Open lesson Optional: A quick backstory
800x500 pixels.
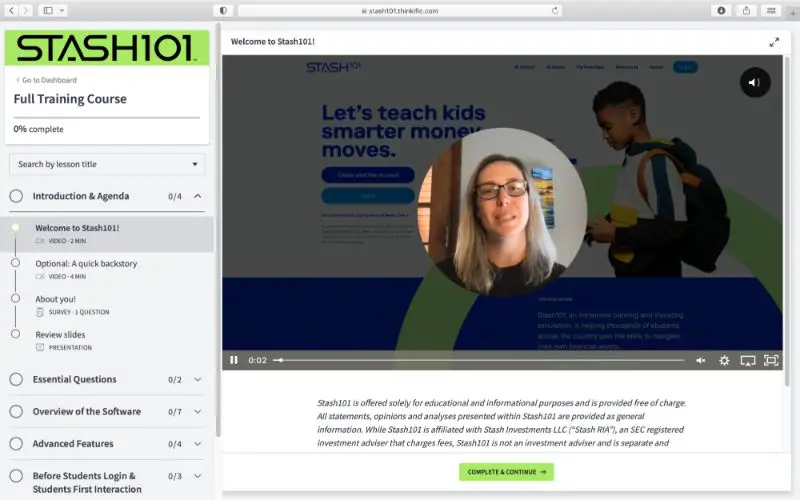tap(86, 264)
